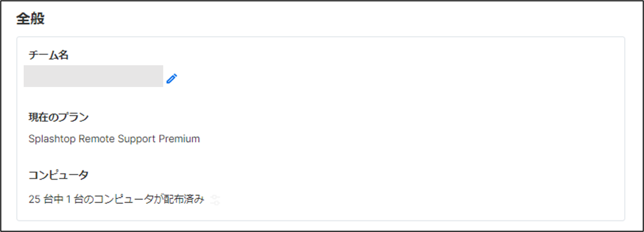Edit team name via the pencil icon

(x=171, y=79)
